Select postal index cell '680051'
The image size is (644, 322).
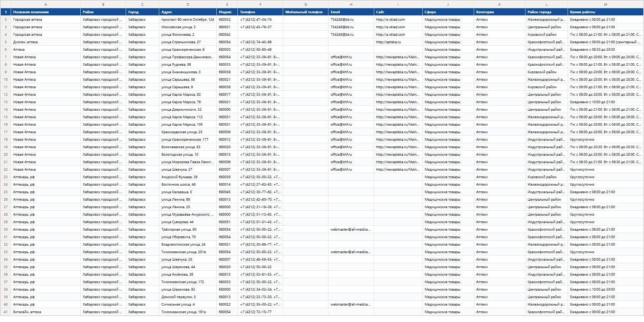(x=227, y=222)
